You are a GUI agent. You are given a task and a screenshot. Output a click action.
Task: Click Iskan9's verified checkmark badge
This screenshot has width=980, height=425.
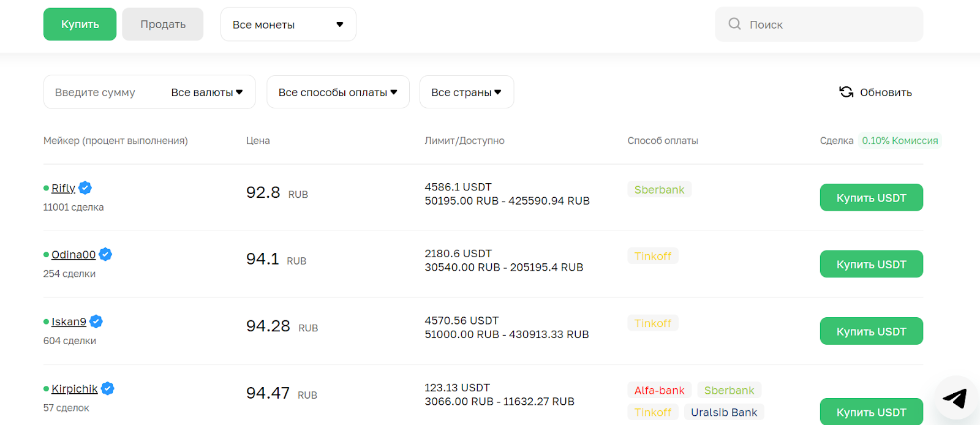[96, 322]
